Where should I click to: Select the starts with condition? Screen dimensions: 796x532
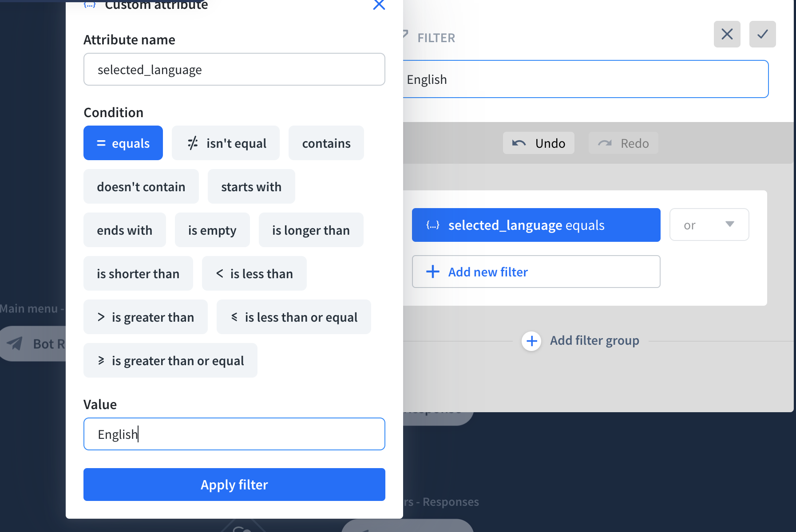pos(251,186)
